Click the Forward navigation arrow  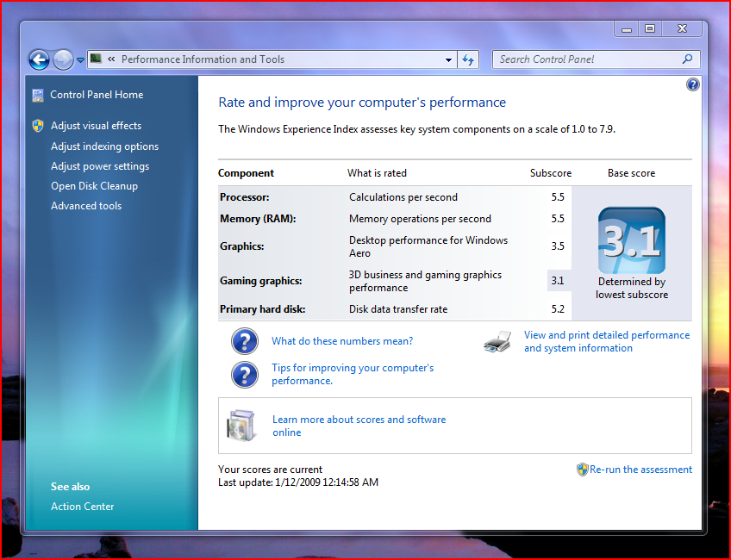pos(63,59)
